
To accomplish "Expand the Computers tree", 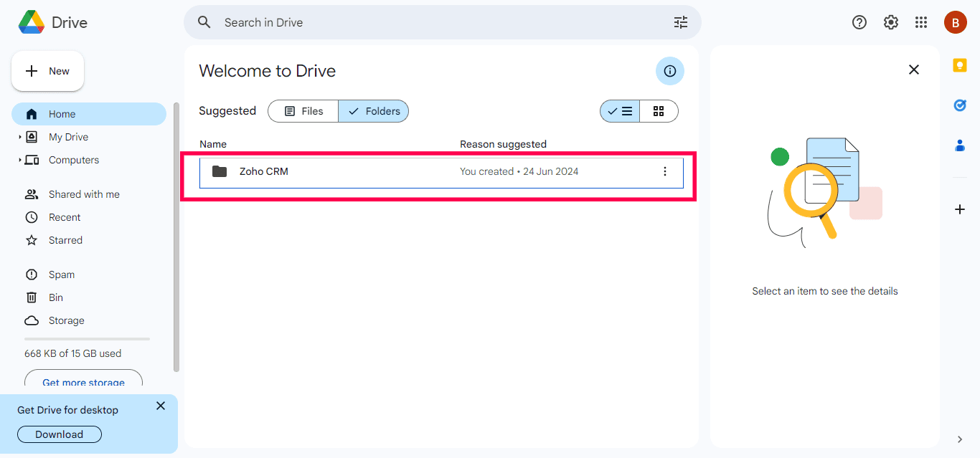I will coord(20,160).
